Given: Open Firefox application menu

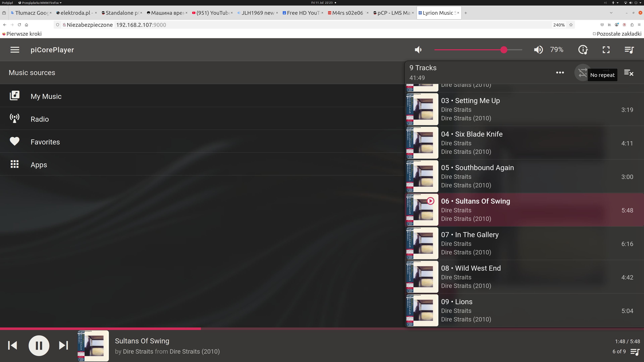Looking at the screenshot, I should tap(639, 25).
